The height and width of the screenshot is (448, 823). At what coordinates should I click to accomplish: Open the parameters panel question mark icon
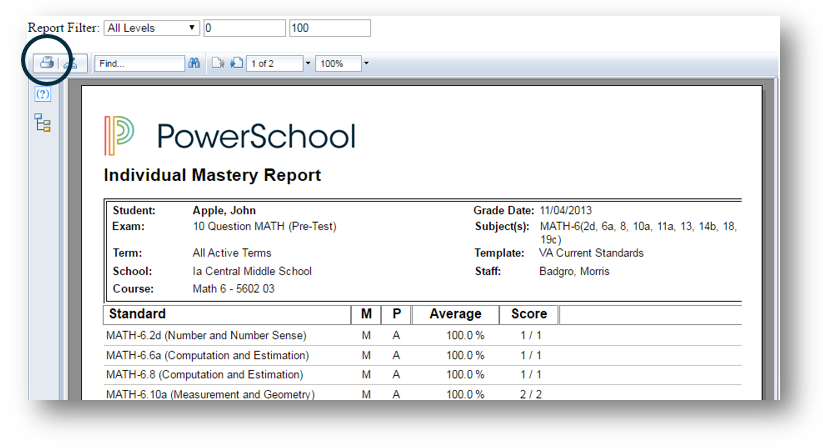pyautogui.click(x=43, y=94)
